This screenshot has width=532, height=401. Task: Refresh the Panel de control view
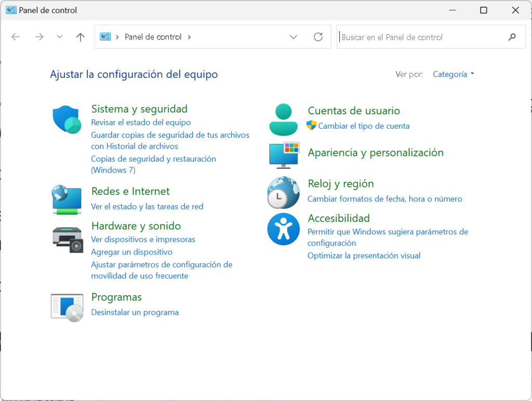318,37
